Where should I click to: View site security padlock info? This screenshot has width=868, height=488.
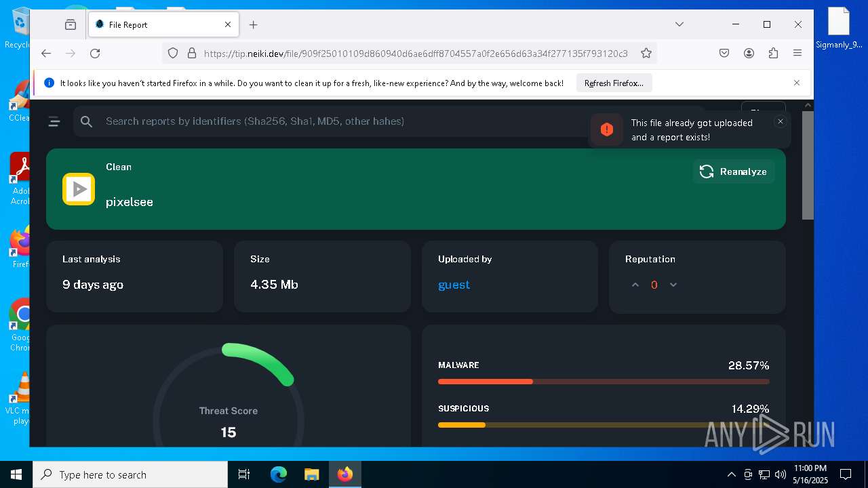191,53
